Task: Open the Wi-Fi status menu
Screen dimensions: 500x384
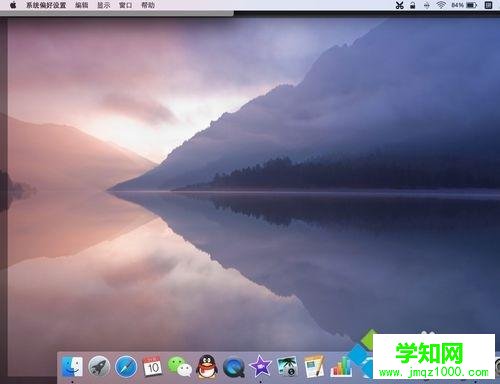Action: pyautogui.click(x=441, y=5)
